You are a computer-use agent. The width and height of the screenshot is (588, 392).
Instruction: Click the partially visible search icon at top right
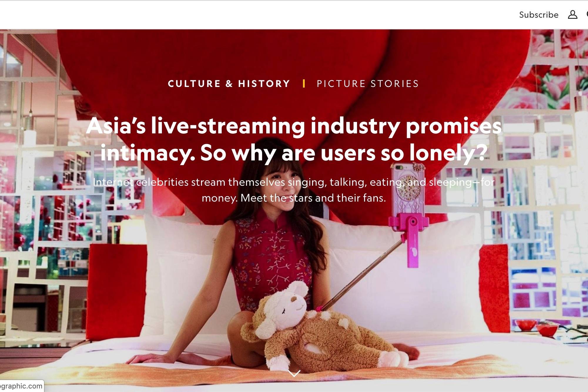point(587,14)
